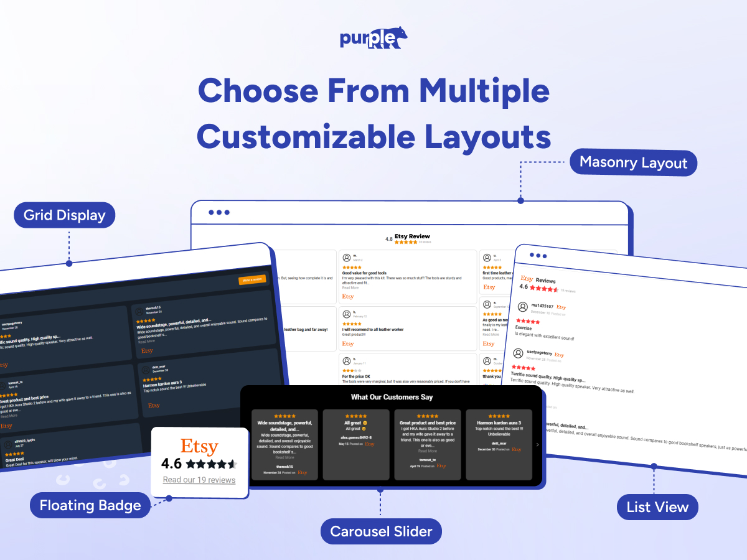The width and height of the screenshot is (747, 560).
Task: Click usetpageterry avatar in list view
Action: (519, 353)
